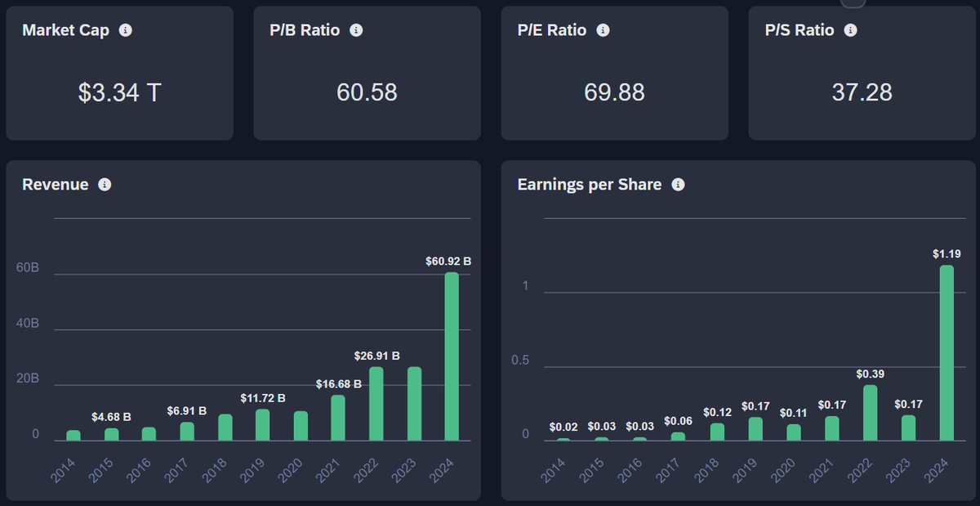Click the Market Cap info icon

pyautogui.click(x=125, y=30)
